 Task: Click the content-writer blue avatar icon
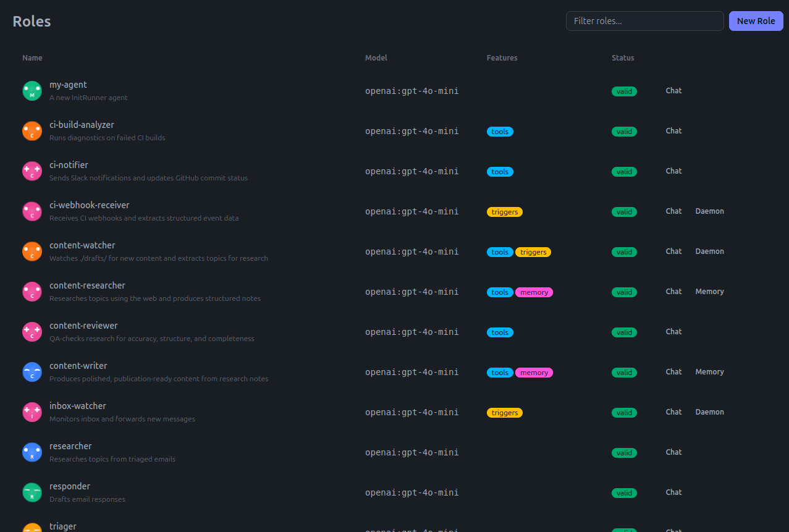tap(32, 372)
